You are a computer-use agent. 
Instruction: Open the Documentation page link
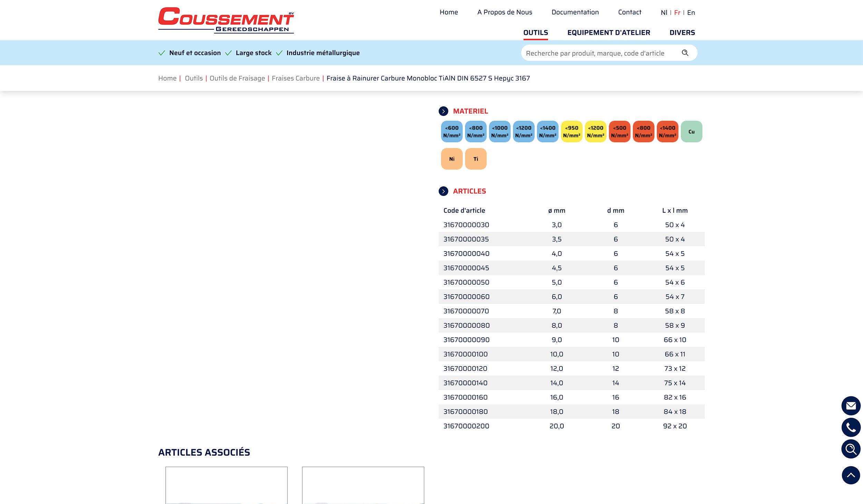click(575, 12)
